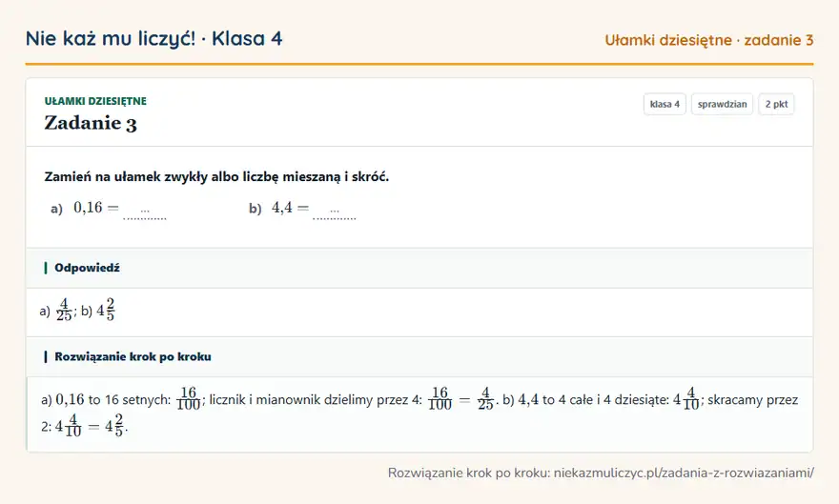Click the answer blank for 4,4
The height and width of the screenshot is (504, 839).
[x=335, y=213]
